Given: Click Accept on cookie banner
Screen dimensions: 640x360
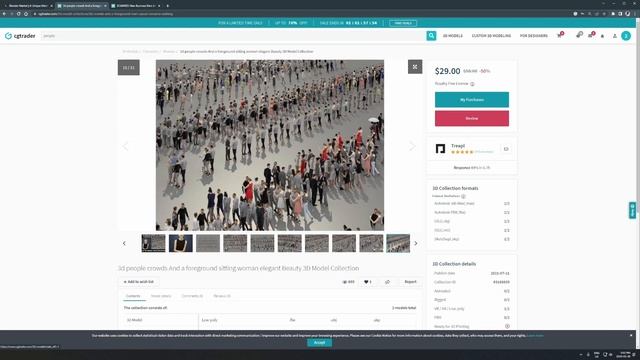Looking at the screenshot, I should [x=319, y=342].
